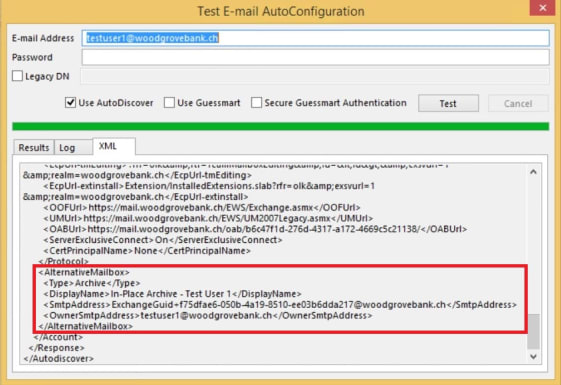561x385 pixels.
Task: Click the OABUrl line
Action: tap(255, 229)
